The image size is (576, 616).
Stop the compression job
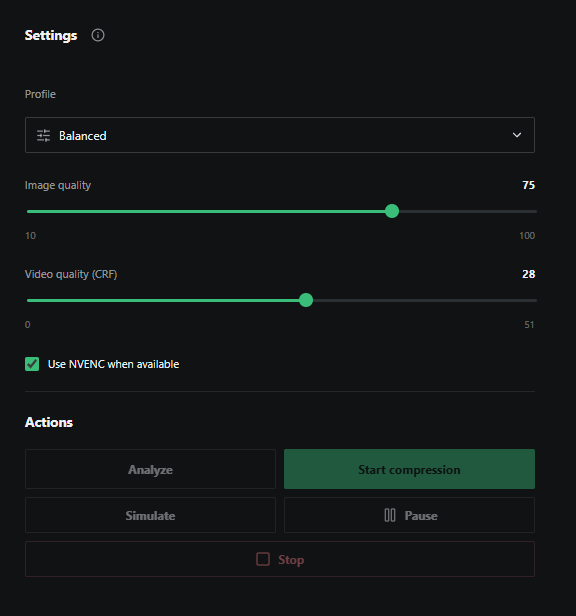[x=280, y=559]
